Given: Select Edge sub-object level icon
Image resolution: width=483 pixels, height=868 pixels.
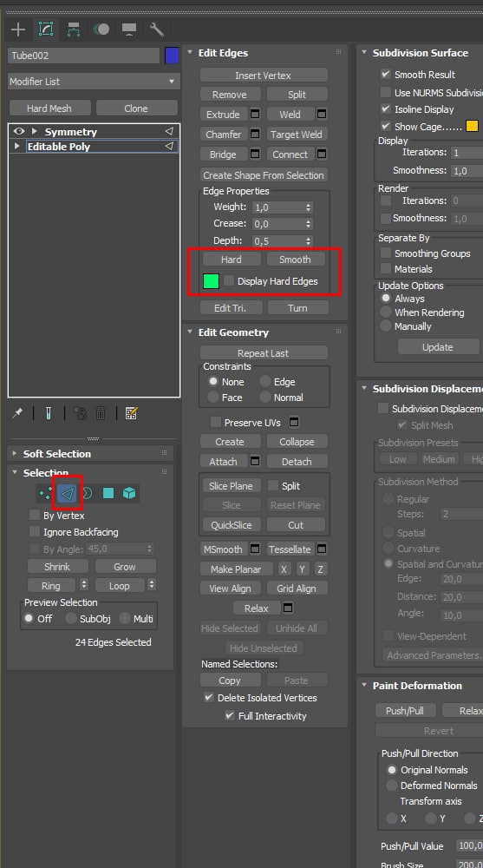Looking at the screenshot, I should (x=68, y=493).
